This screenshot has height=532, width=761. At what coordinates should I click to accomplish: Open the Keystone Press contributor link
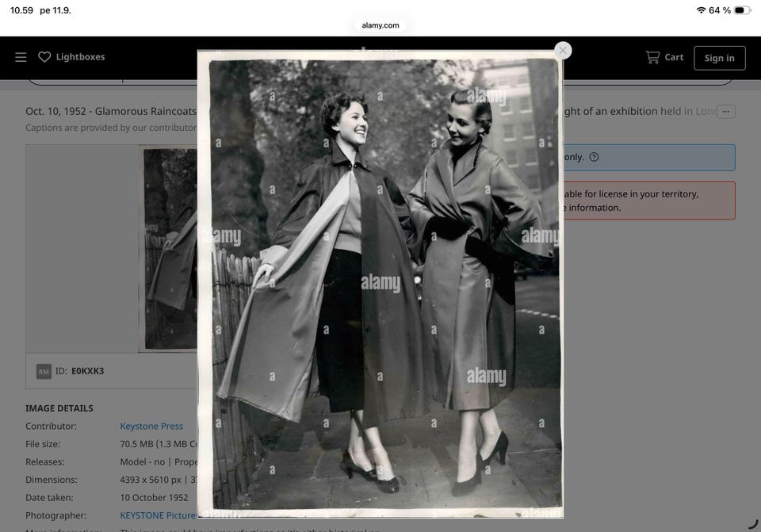click(151, 426)
